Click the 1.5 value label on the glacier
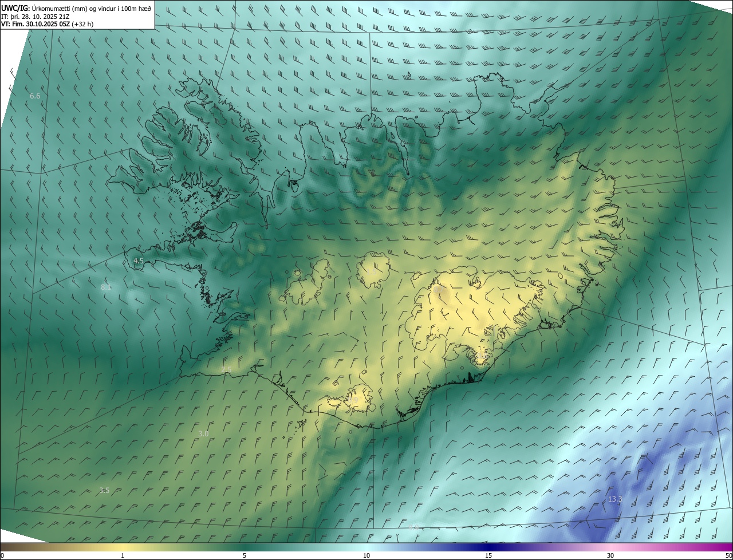Image resolution: width=733 pixels, height=560 pixels. coord(373,272)
